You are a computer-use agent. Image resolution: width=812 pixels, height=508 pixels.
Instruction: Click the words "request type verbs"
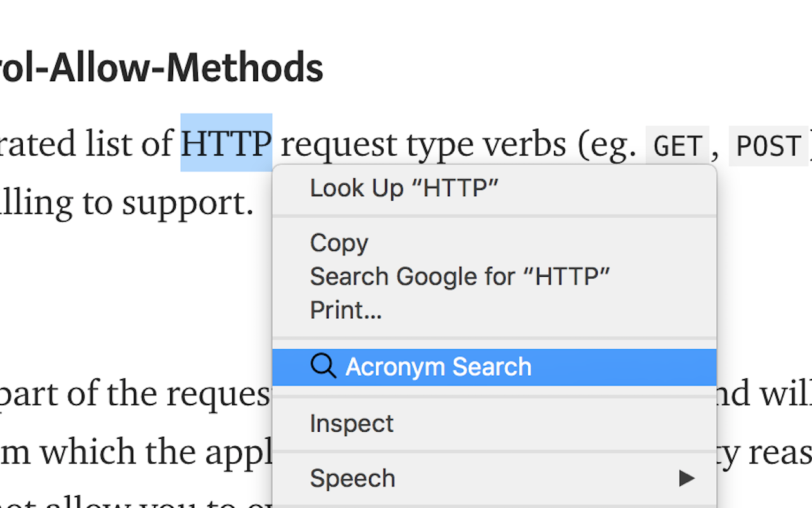tap(423, 144)
